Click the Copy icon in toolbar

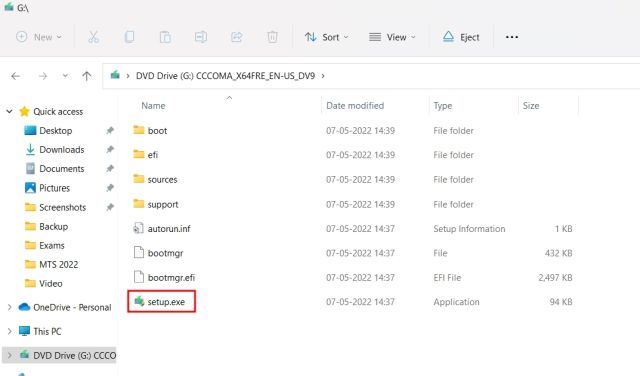click(129, 37)
